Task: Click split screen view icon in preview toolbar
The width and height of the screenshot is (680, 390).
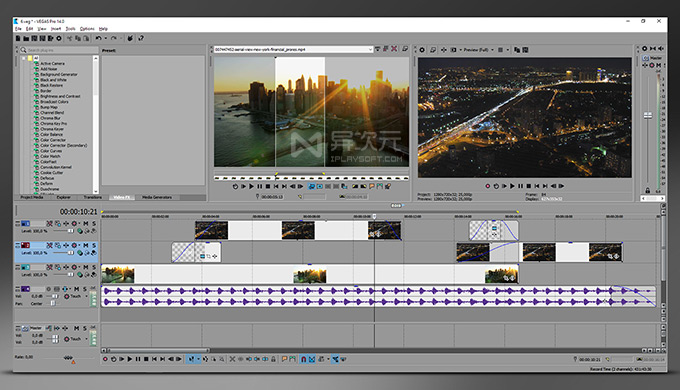Action: [453, 50]
